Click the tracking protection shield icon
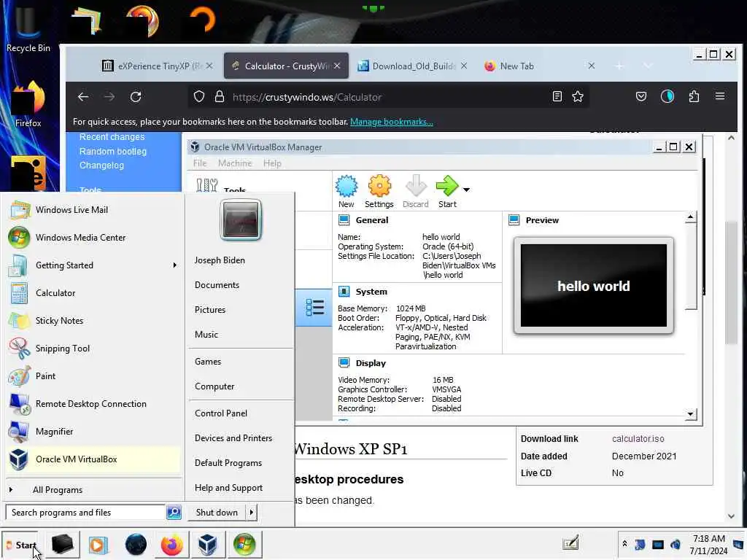 click(199, 97)
